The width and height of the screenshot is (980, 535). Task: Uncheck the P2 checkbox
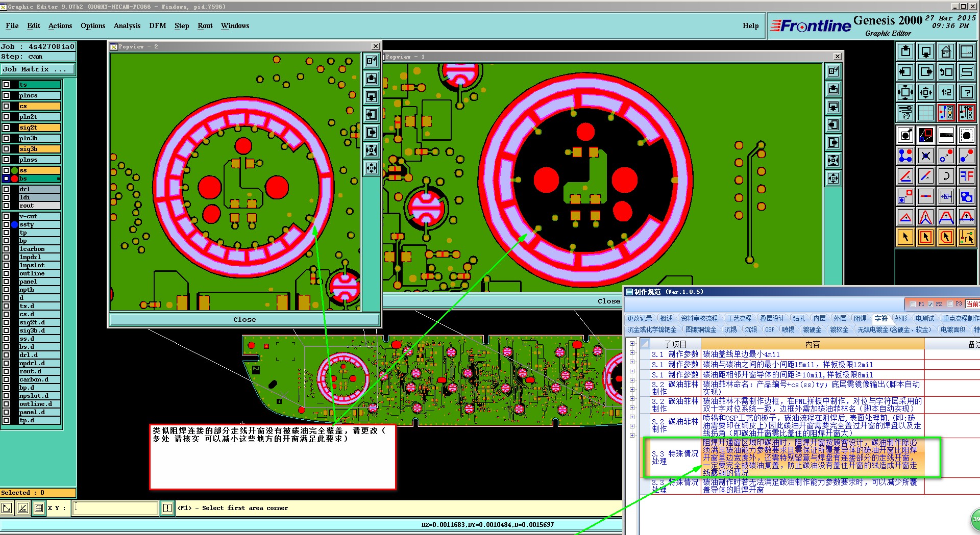(930, 304)
